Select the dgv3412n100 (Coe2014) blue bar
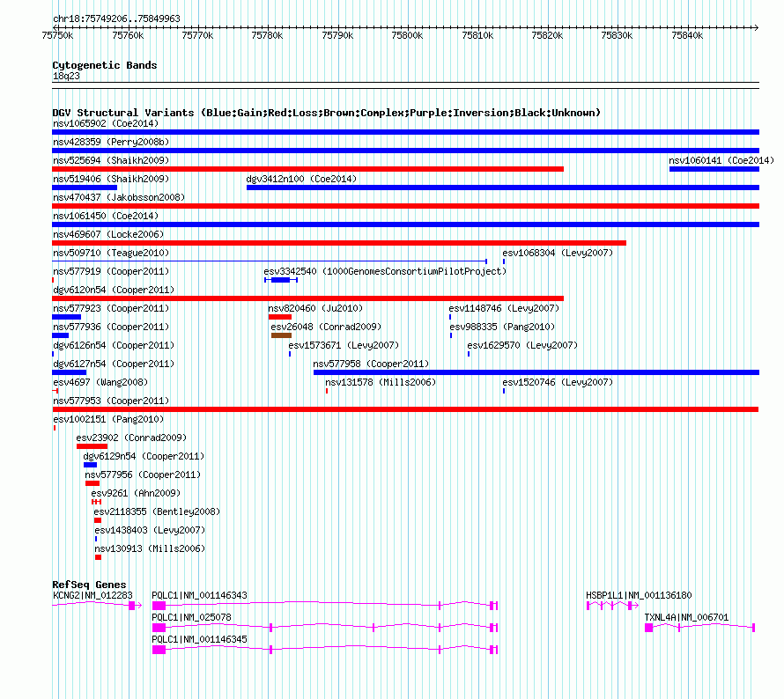 [x=503, y=188]
